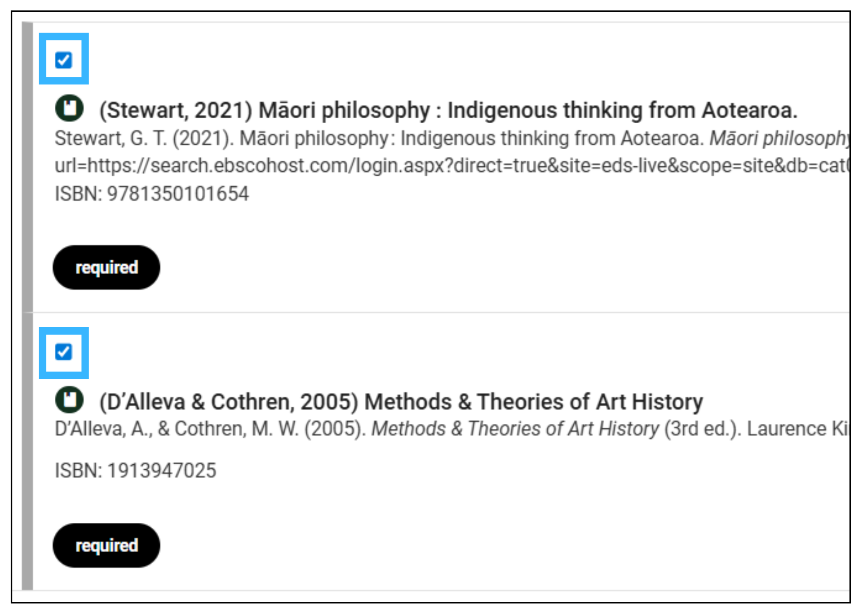Viewport: 865px width, 616px height.
Task: Click the italic Māori philosophy source text
Action: pos(780,138)
